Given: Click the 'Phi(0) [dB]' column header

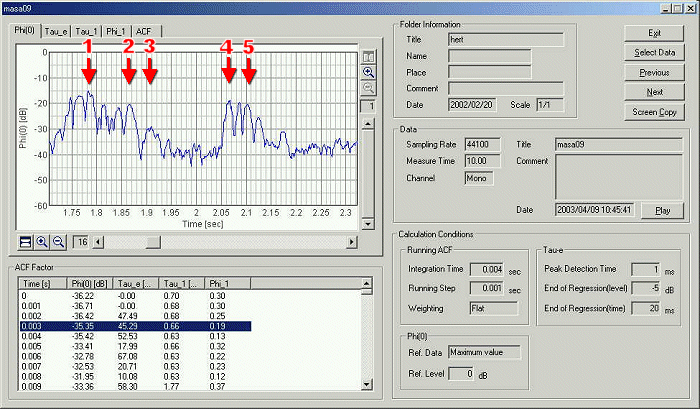Looking at the screenshot, I should (90, 284).
